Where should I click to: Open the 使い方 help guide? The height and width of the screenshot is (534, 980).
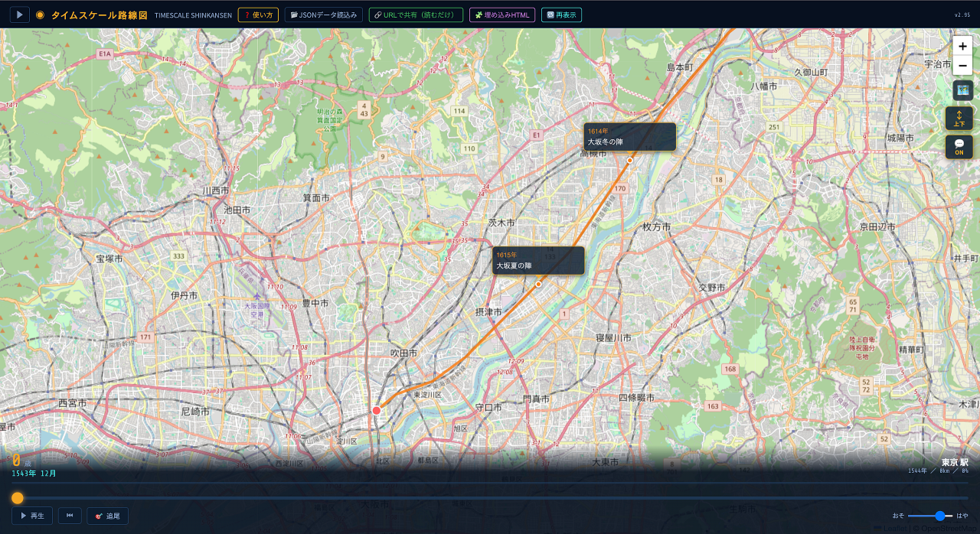click(x=258, y=15)
